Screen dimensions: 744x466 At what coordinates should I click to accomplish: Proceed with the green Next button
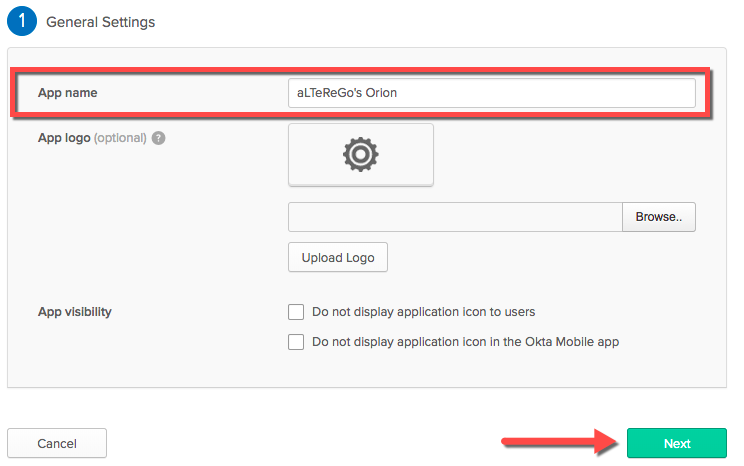[677, 443]
